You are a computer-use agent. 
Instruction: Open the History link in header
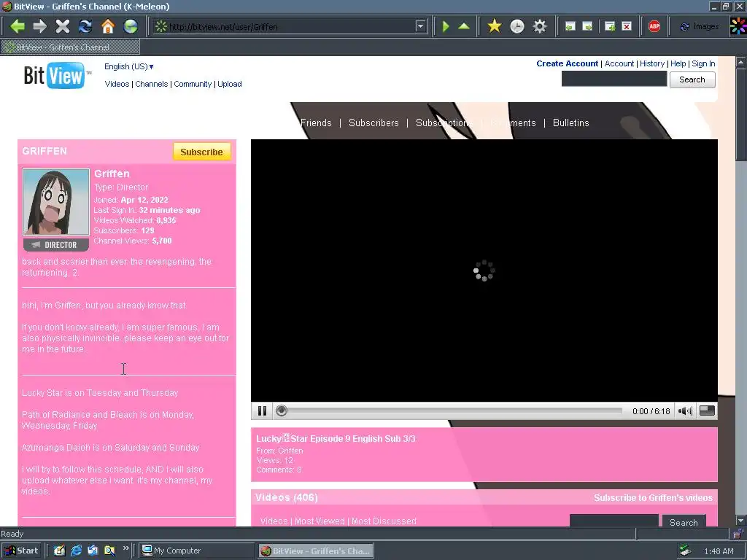(x=651, y=63)
